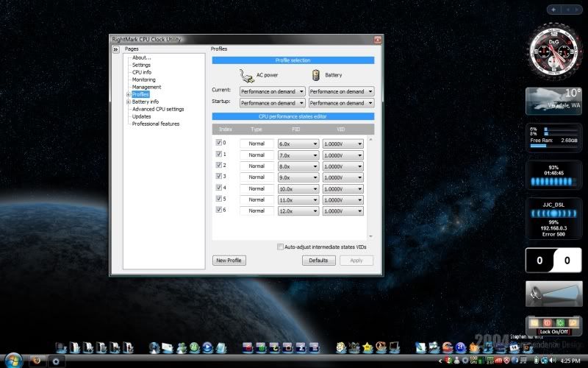Click the Lock On/Off gadget
Image resolution: width=588 pixels, height=368 pixels.
(554, 326)
